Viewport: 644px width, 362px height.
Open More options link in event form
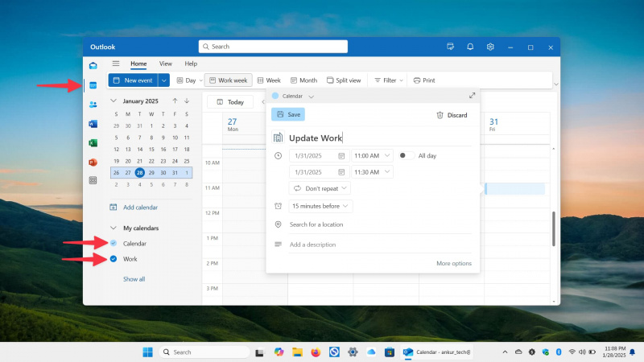pyautogui.click(x=454, y=264)
